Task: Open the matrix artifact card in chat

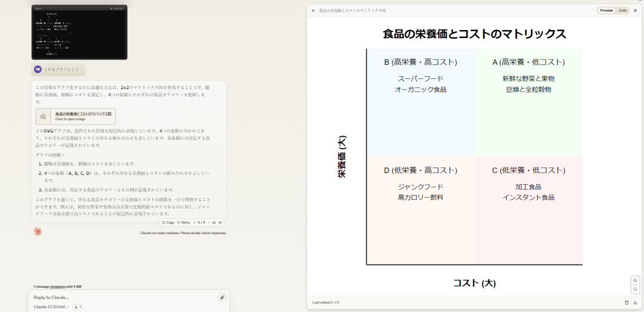Action: [x=76, y=117]
